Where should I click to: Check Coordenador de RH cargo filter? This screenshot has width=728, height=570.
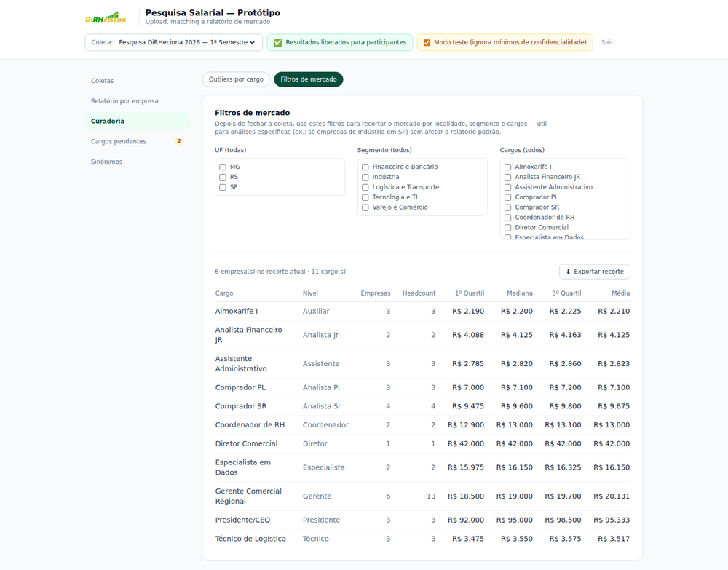click(x=508, y=218)
